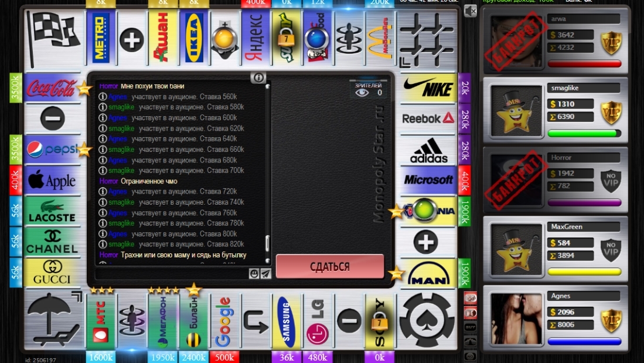Select the Ашан property cell
Image resolution: width=644 pixels, height=363 pixels.
[x=163, y=38]
